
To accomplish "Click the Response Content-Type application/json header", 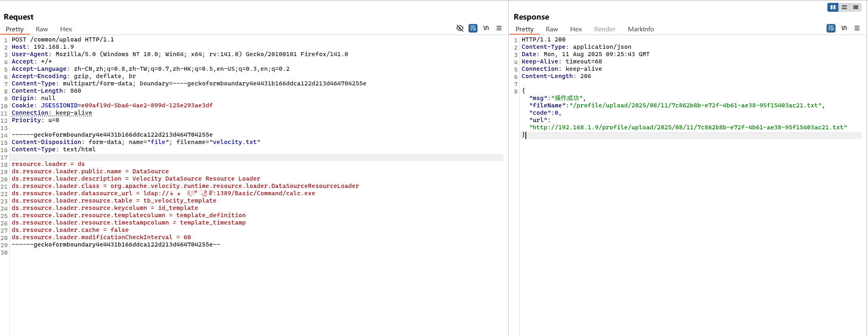I will tap(577, 47).
